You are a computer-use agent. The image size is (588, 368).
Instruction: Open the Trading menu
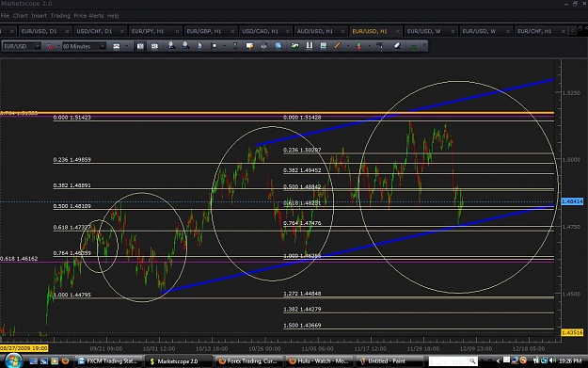tap(60, 16)
